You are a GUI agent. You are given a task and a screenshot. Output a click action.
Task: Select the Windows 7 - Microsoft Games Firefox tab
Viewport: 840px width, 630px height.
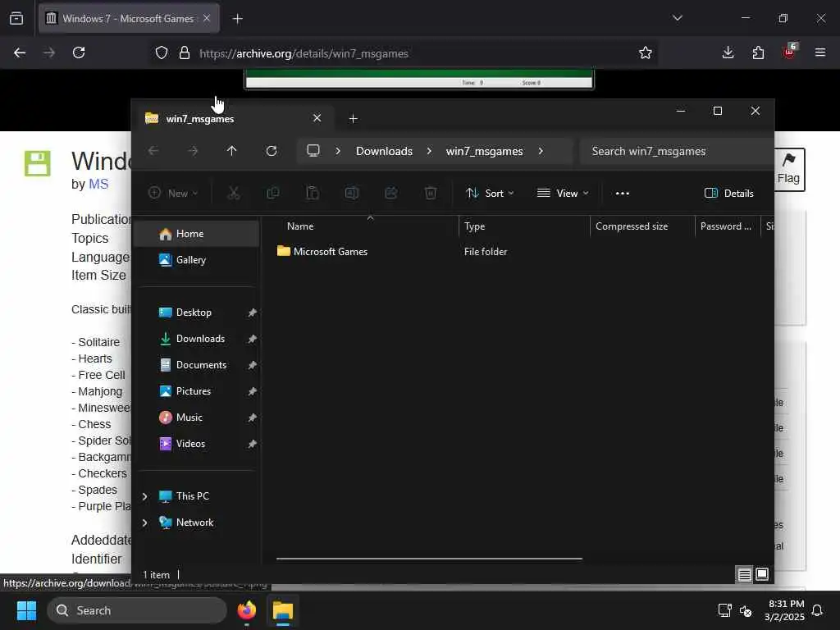pos(129,19)
